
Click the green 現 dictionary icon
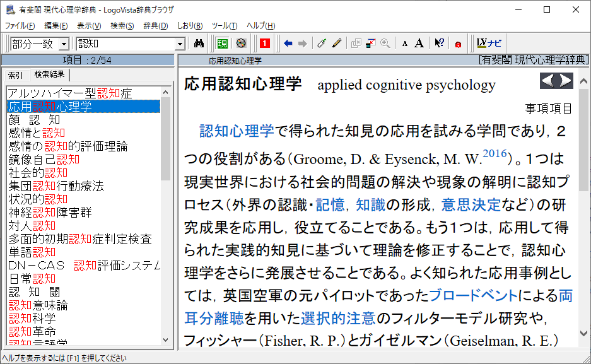tap(222, 44)
